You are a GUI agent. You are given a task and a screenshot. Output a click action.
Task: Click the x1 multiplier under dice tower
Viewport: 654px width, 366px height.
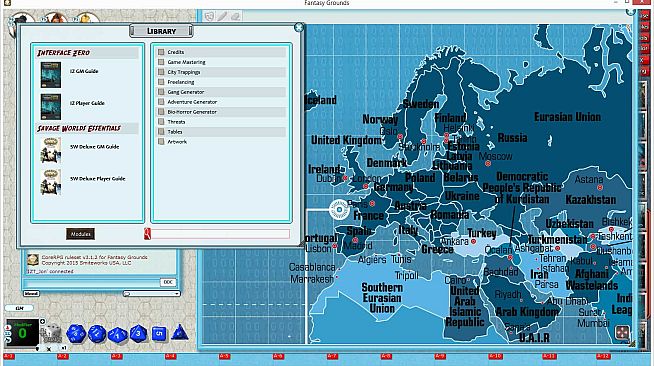64,348
